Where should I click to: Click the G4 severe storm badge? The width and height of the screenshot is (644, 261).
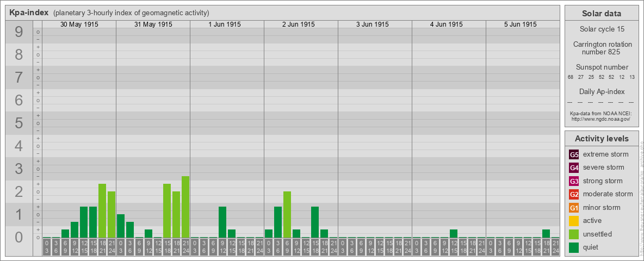[x=574, y=168]
